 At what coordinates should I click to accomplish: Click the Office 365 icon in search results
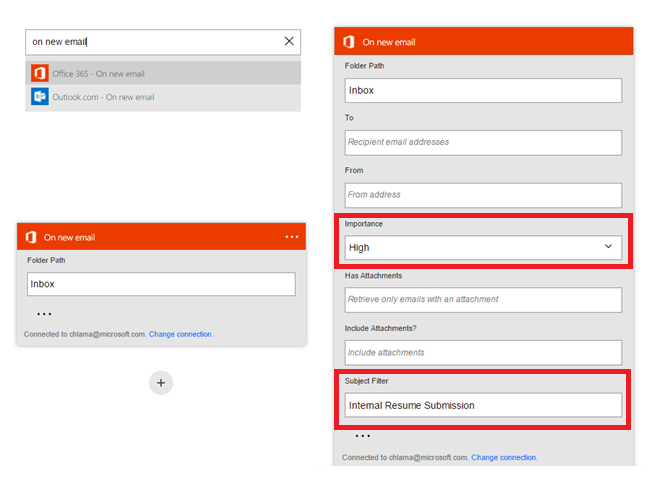tap(39, 73)
